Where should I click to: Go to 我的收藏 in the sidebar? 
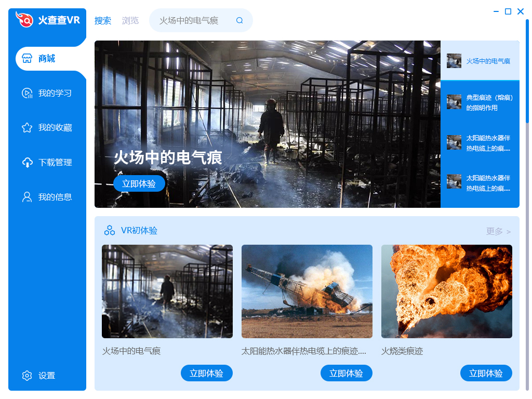pyautogui.click(x=47, y=128)
